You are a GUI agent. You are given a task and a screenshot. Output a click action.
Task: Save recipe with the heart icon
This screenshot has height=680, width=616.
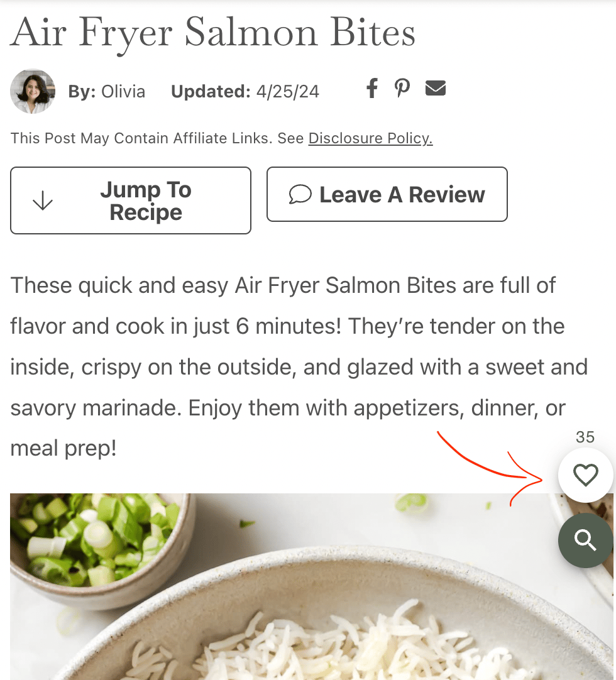click(586, 475)
